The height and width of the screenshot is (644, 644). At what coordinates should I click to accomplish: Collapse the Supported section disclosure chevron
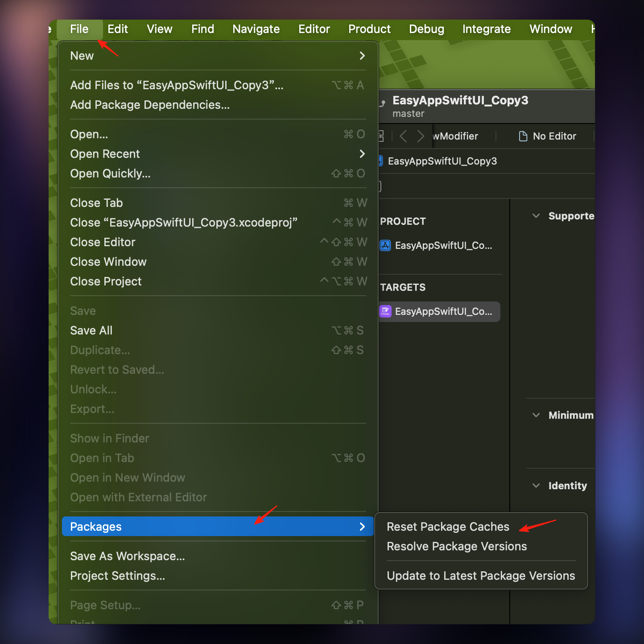pyautogui.click(x=536, y=216)
